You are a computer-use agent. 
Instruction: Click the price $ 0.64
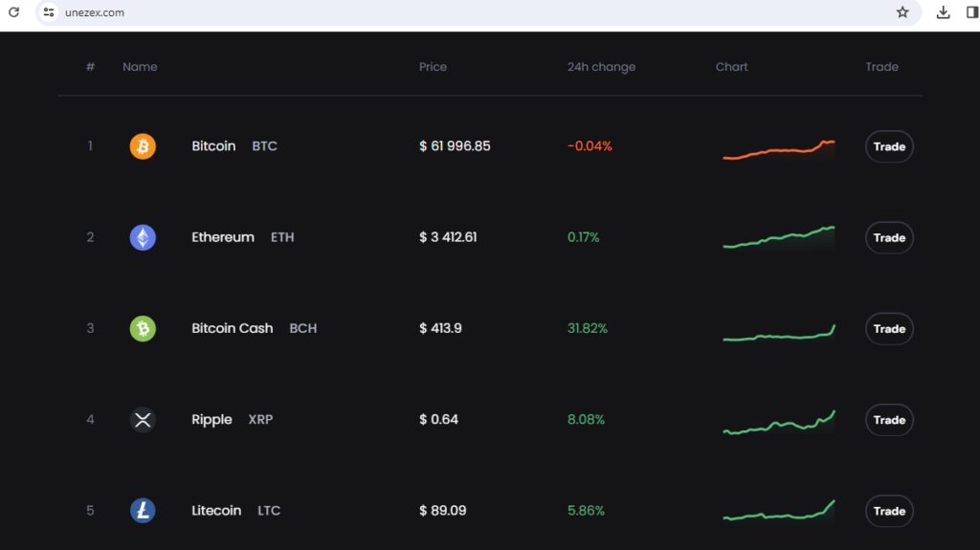pos(438,419)
